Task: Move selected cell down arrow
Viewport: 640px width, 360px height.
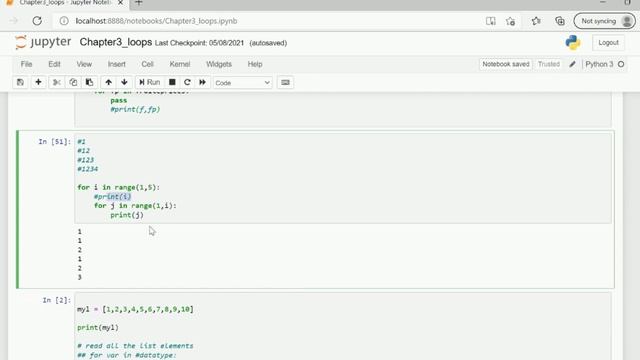Action: click(x=124, y=82)
